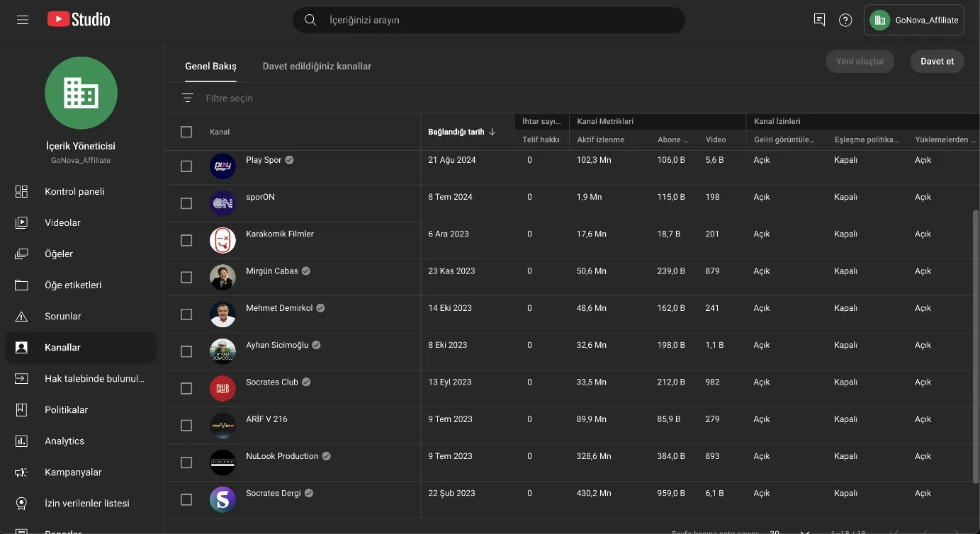Check the Play Spor row checkbox
Viewport: 980px width, 534px height.
[x=186, y=166]
